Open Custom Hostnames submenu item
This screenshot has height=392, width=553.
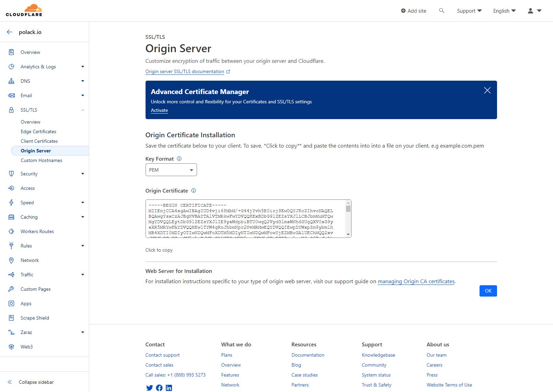point(42,160)
